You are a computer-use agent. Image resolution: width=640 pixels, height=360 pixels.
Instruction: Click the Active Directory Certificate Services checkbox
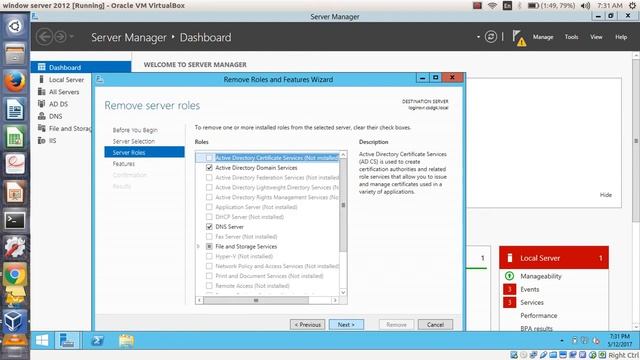point(209,158)
